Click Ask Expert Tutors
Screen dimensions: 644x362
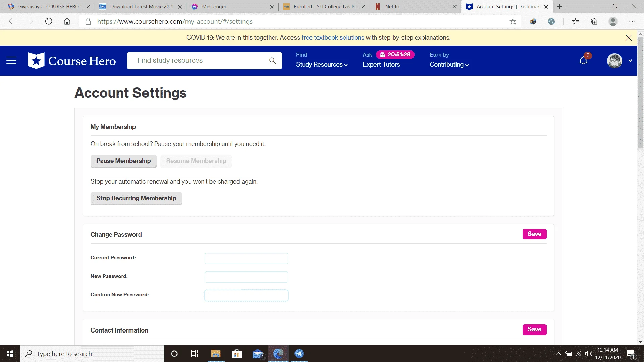point(381,65)
